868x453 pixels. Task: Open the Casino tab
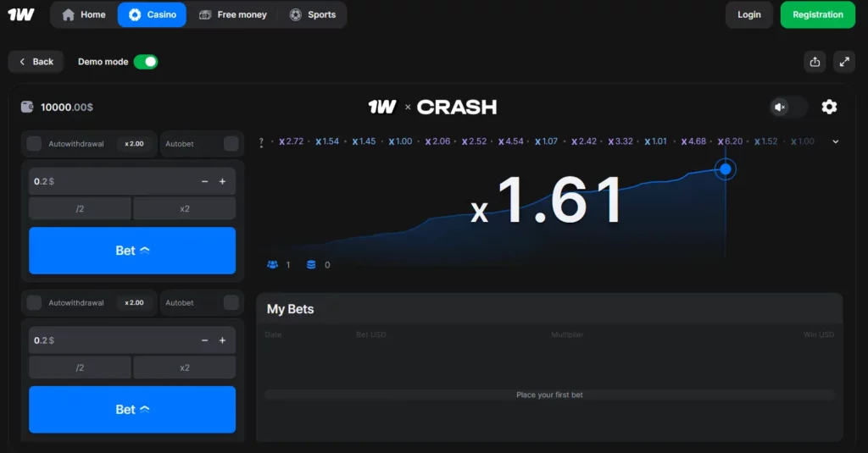coord(152,14)
